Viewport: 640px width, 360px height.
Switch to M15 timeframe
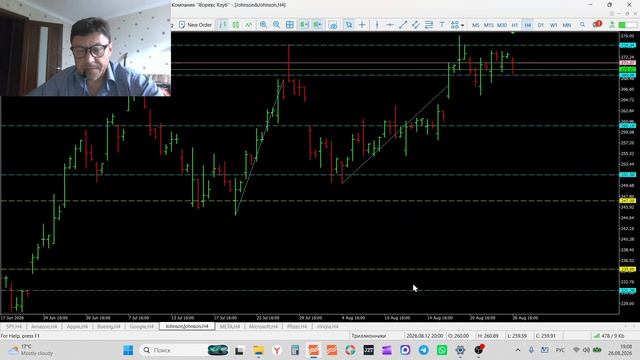click(x=489, y=25)
